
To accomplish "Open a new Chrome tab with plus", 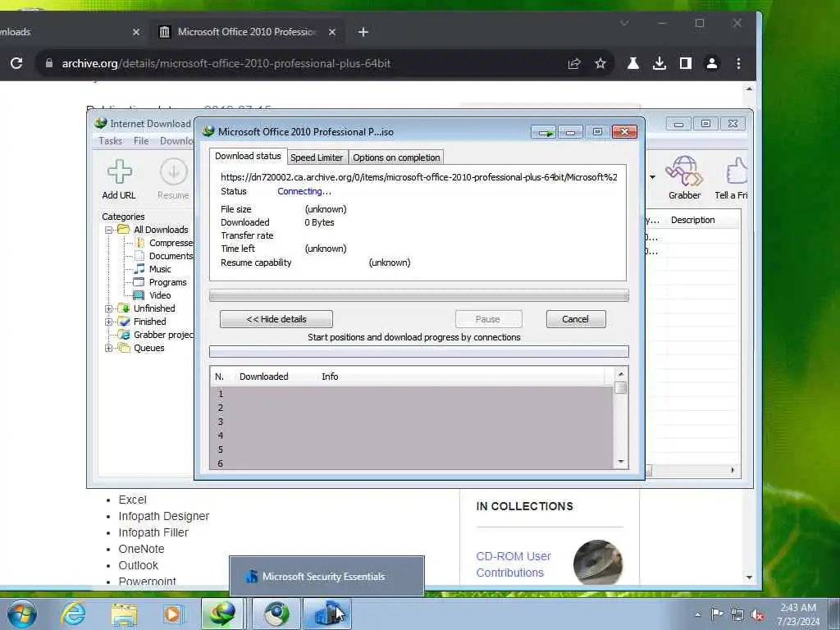I will coord(363,32).
